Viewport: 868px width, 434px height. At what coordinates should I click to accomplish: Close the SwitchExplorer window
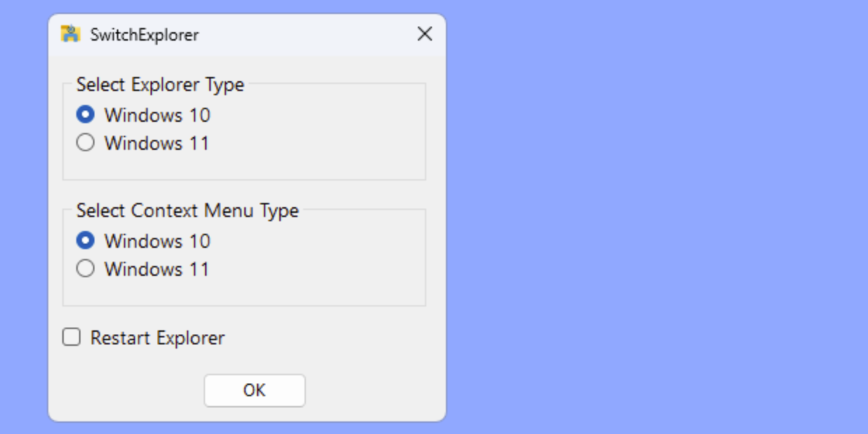tap(424, 34)
